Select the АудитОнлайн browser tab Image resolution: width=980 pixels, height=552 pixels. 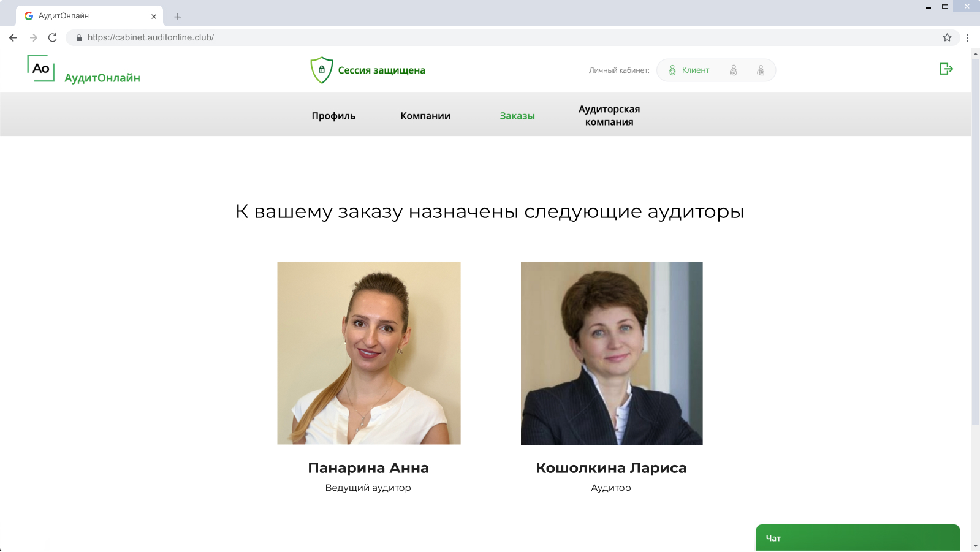(x=89, y=16)
